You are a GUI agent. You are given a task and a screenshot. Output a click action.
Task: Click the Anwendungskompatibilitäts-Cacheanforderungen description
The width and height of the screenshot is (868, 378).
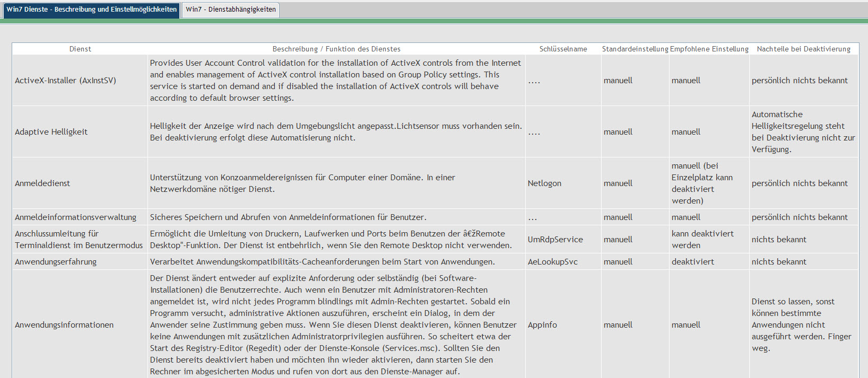(x=322, y=262)
